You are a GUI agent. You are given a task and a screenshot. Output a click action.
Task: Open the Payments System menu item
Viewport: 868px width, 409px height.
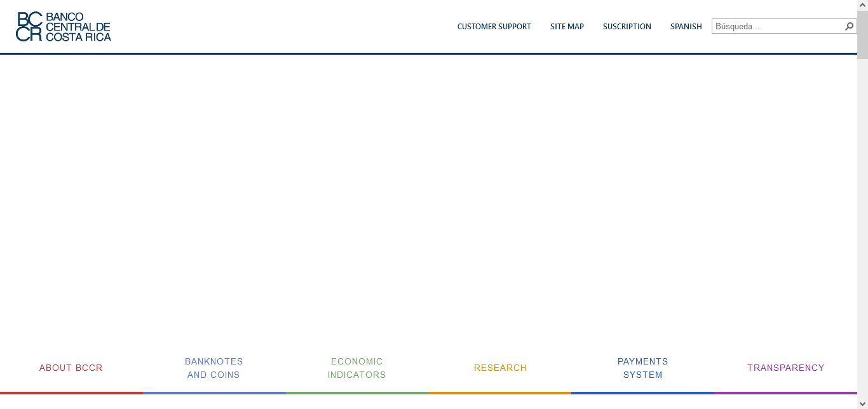click(642, 368)
